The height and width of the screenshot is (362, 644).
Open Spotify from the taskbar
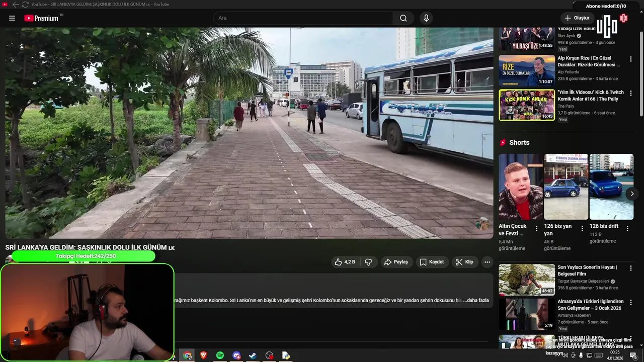pos(220,355)
